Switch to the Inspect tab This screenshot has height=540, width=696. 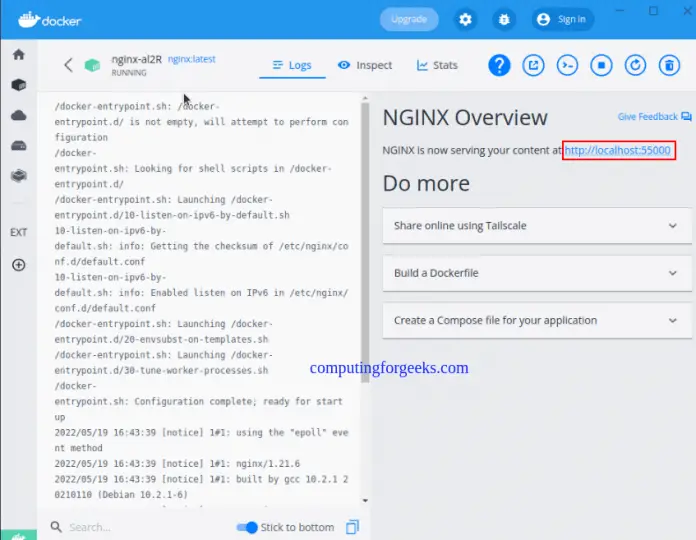[x=365, y=65]
